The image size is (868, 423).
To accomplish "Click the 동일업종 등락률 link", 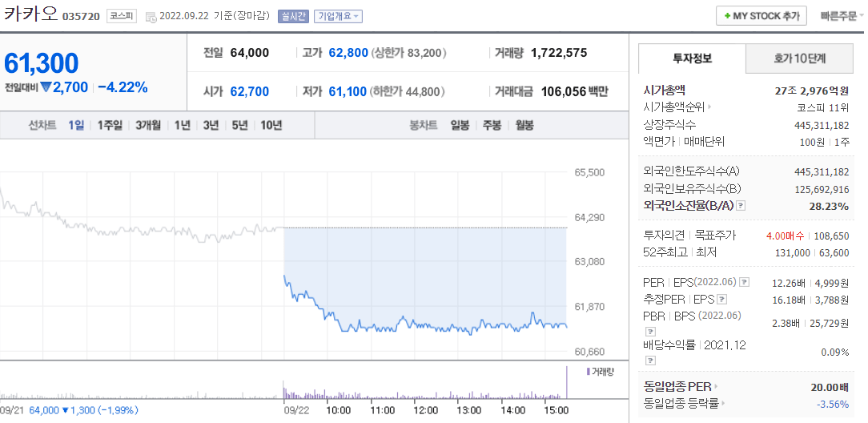I will (681, 404).
